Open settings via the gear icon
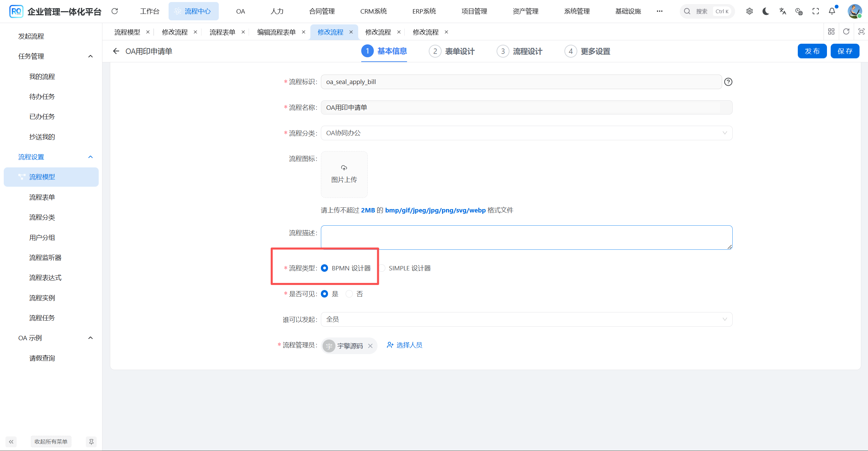Screen dimensions: 868x451 pyautogui.click(x=749, y=11)
